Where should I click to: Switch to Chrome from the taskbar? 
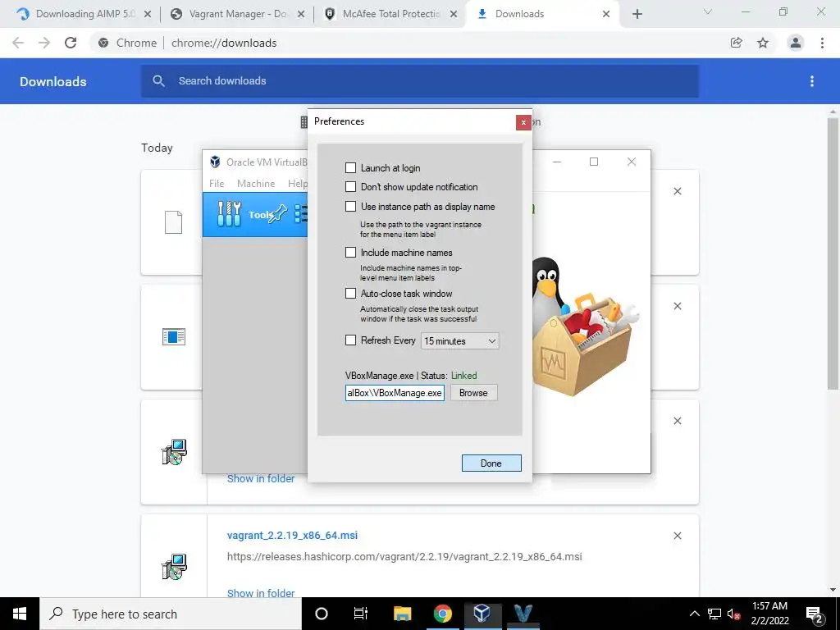[x=442, y=614]
